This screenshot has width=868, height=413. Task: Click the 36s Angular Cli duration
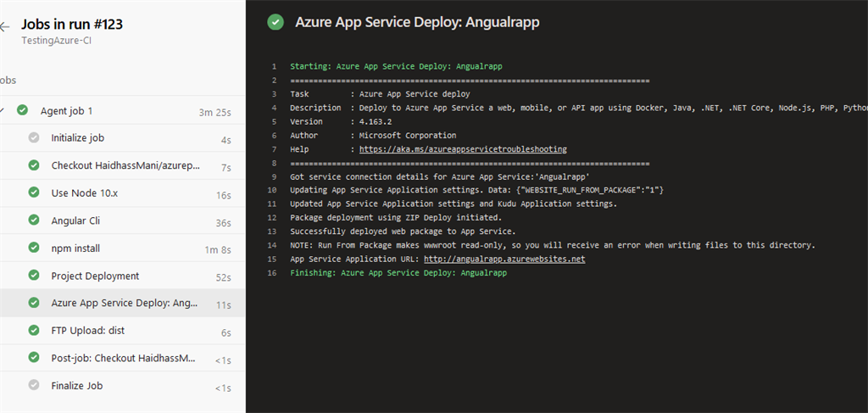(x=224, y=222)
